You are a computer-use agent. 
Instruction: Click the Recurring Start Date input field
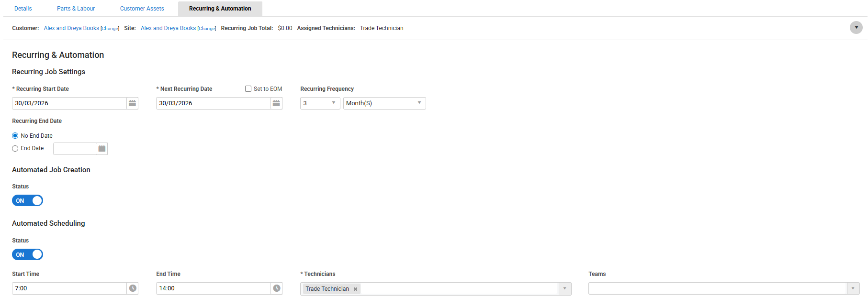point(69,103)
